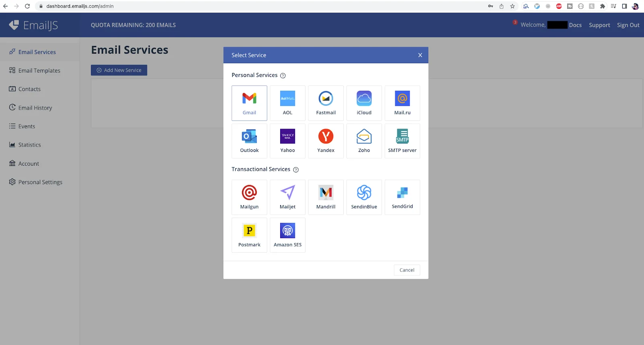
Task: Close the Select Service dialog
Action: point(420,55)
